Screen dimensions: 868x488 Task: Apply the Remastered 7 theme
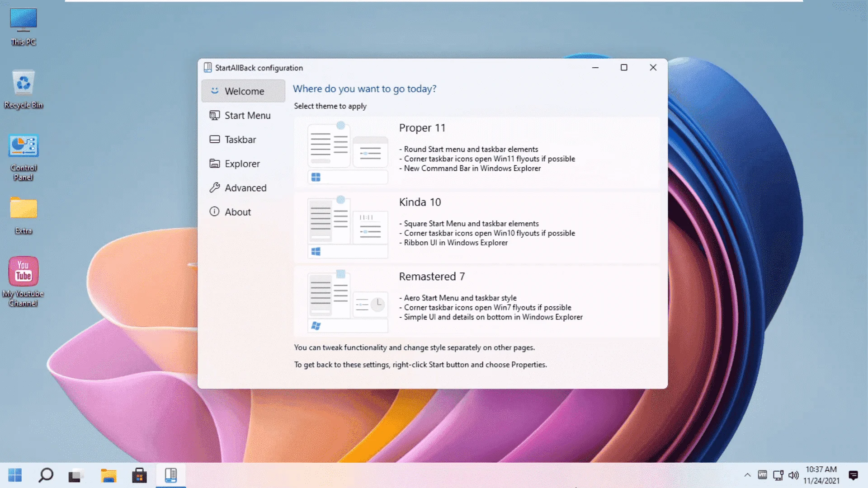[x=476, y=301]
